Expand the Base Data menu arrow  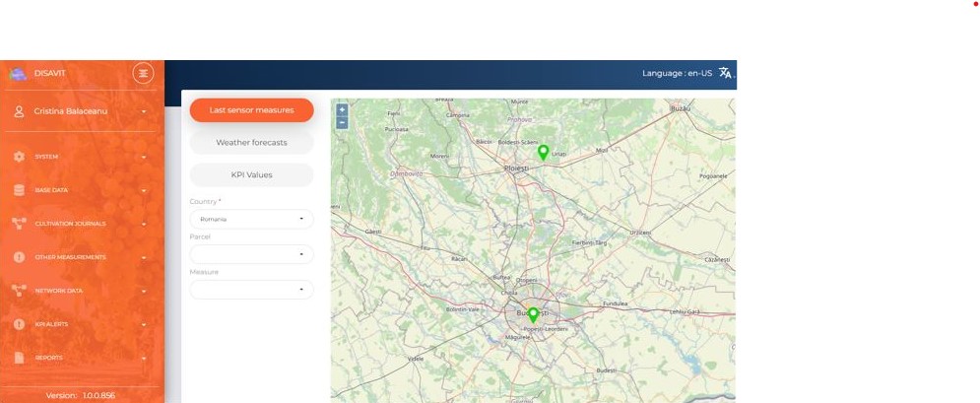pyautogui.click(x=145, y=190)
